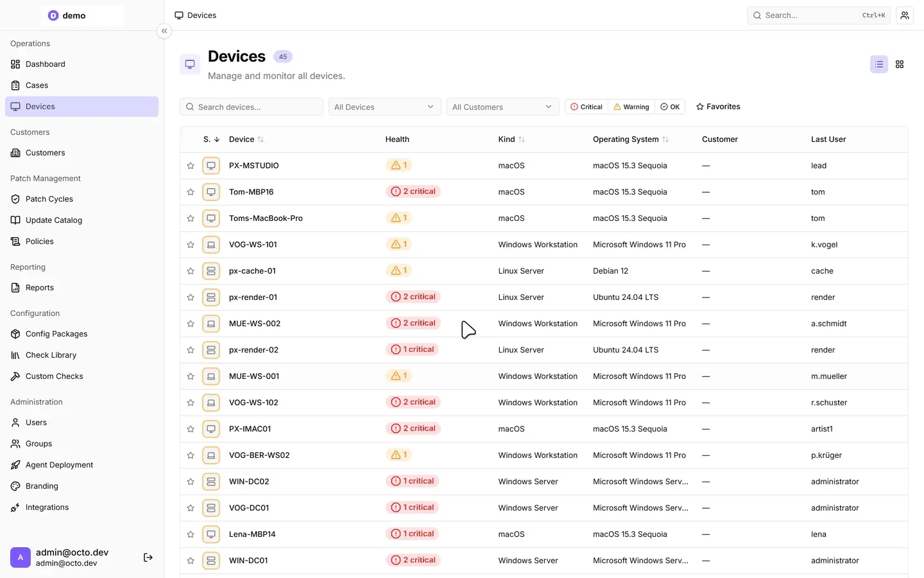Click the demo workspace logo

click(53, 15)
